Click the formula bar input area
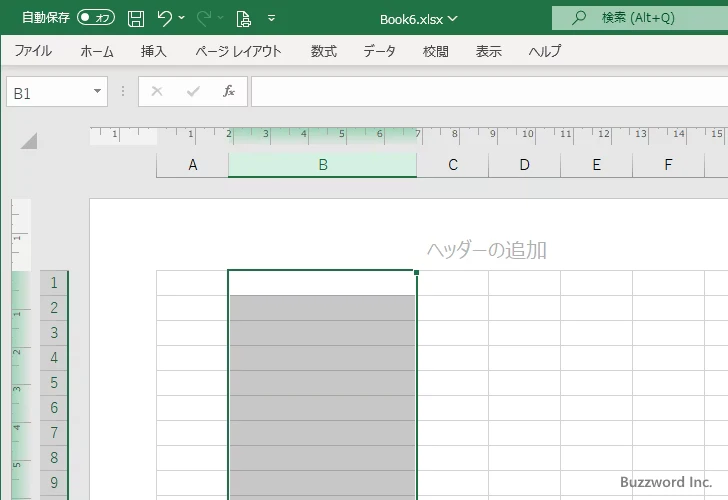Viewport: 728px width, 500px height. pyautogui.click(x=489, y=92)
